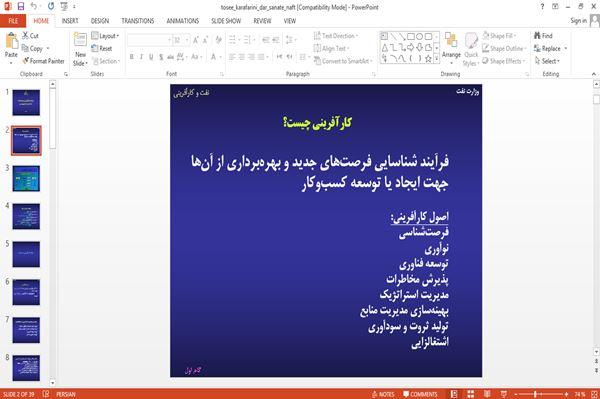Screen dimensions: 600x399
Task: Select slide 5 thumbnail
Action: [x=26, y=254]
